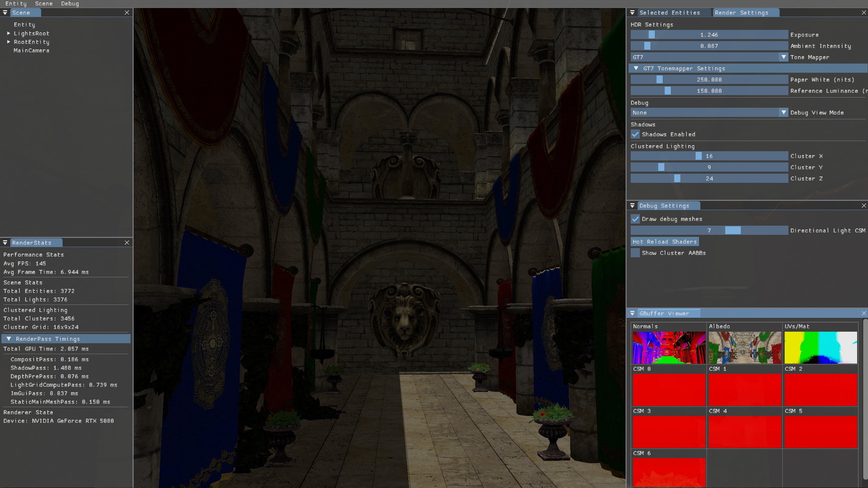The width and height of the screenshot is (868, 488).
Task: Collapse the Debug Settings panel triangle icon
Action: tap(632, 206)
